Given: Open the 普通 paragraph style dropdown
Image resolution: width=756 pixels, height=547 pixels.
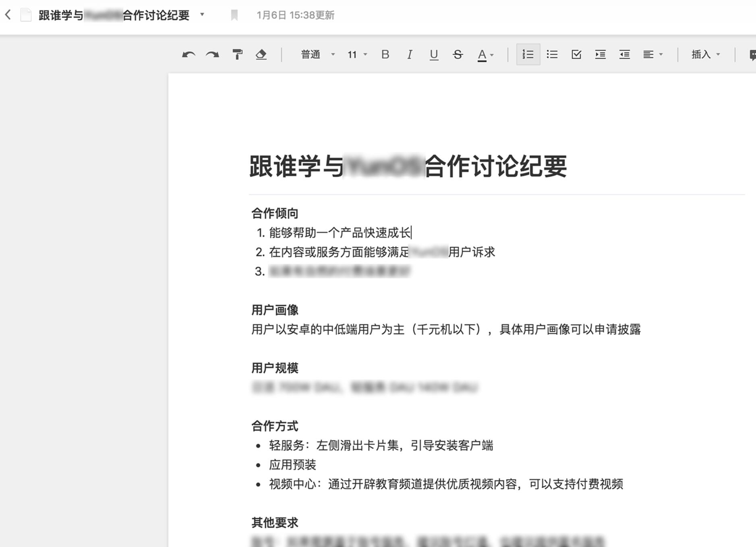Looking at the screenshot, I should [x=317, y=54].
